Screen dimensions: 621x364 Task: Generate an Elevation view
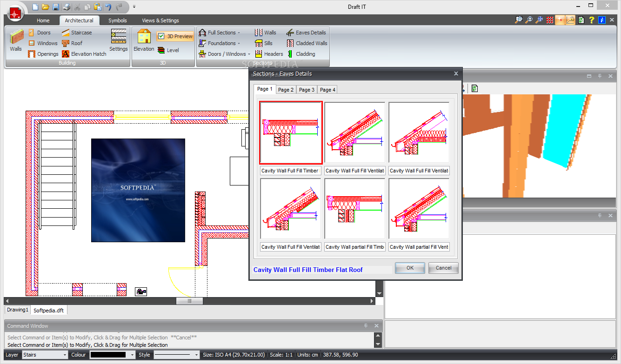(144, 40)
